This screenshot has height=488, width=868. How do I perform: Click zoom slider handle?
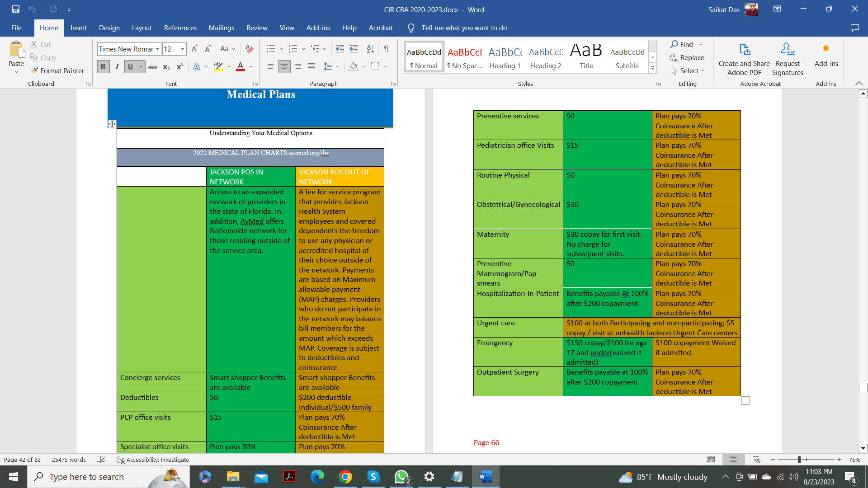pos(799,460)
